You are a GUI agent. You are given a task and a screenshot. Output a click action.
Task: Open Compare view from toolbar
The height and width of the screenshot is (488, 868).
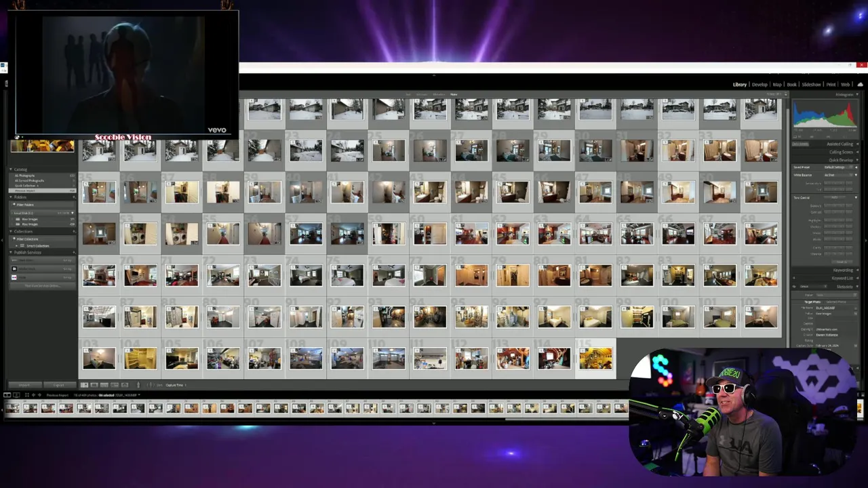coord(104,385)
